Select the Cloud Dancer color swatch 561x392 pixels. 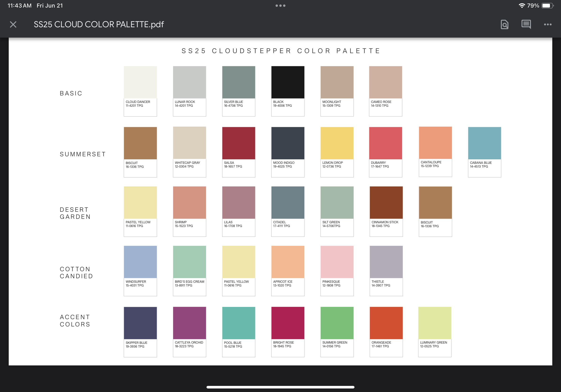point(140,82)
